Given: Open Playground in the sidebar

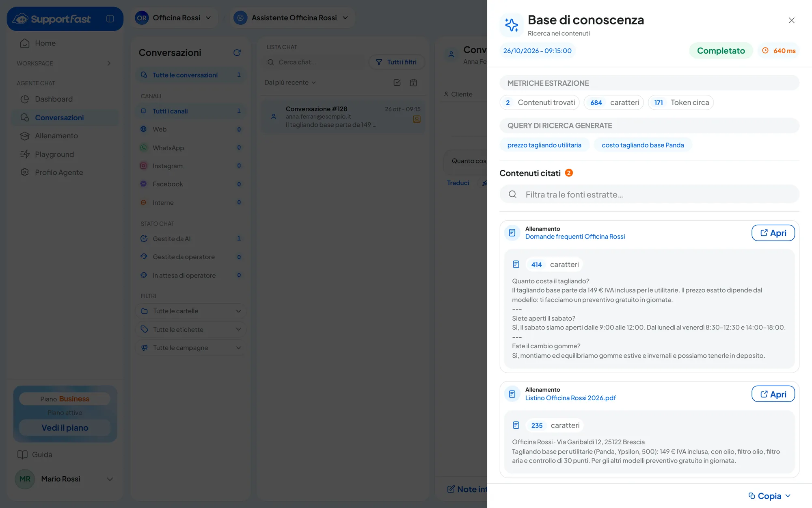Looking at the screenshot, I should (65, 154).
